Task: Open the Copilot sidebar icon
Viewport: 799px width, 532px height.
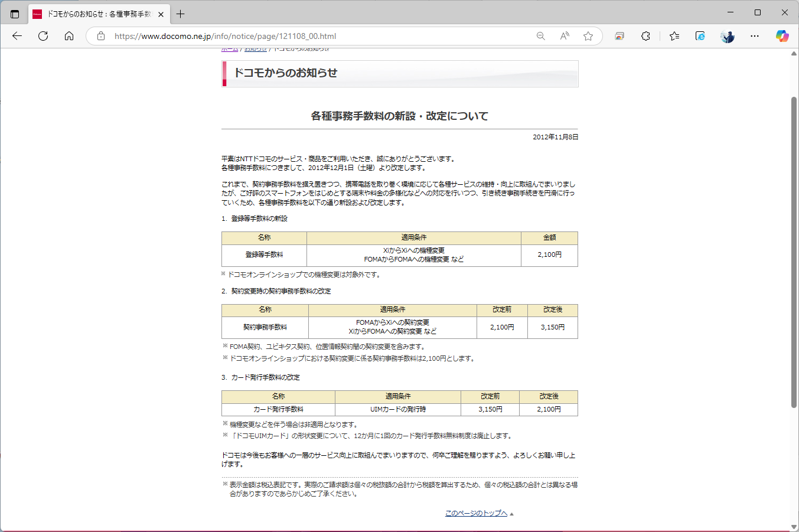Action: [782, 36]
